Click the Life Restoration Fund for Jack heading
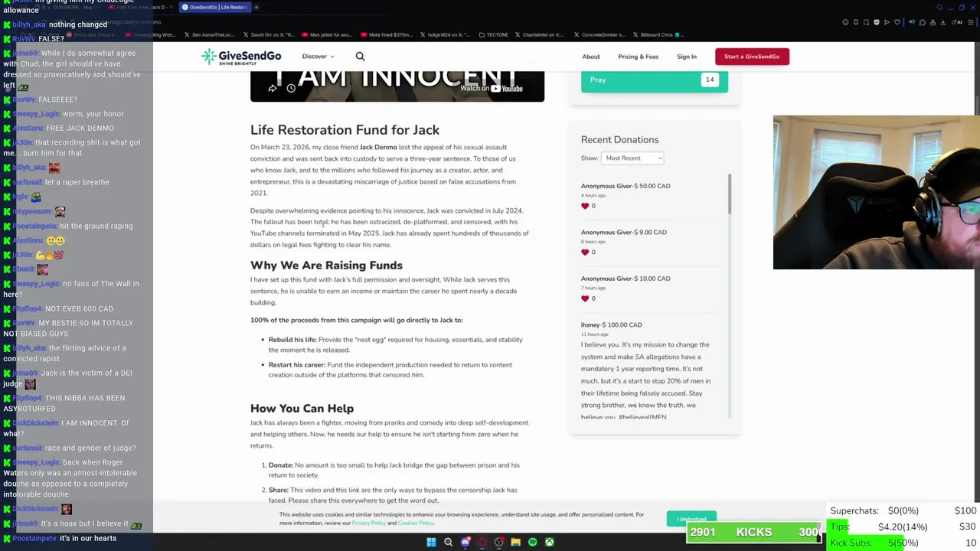980x551 pixels. click(x=345, y=130)
